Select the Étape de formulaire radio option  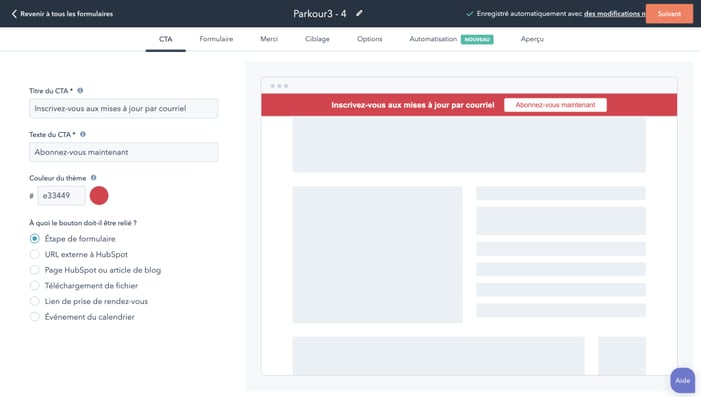pyautogui.click(x=34, y=239)
